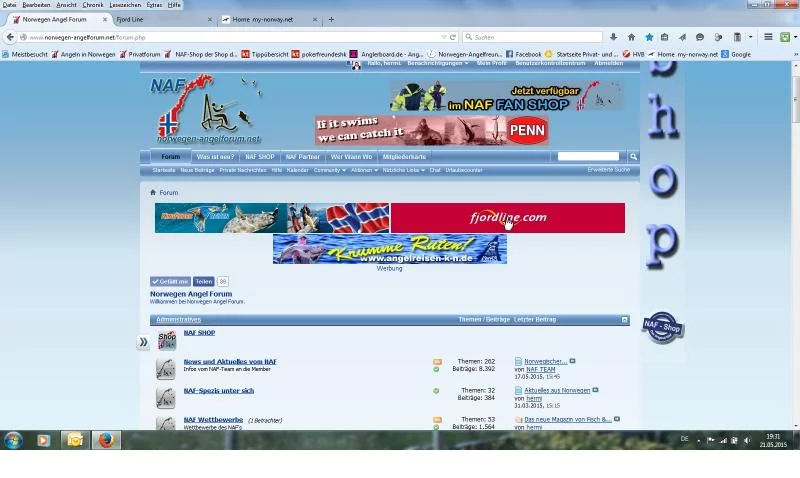
Task: Click the Teilen button
Action: pyautogui.click(x=204, y=282)
